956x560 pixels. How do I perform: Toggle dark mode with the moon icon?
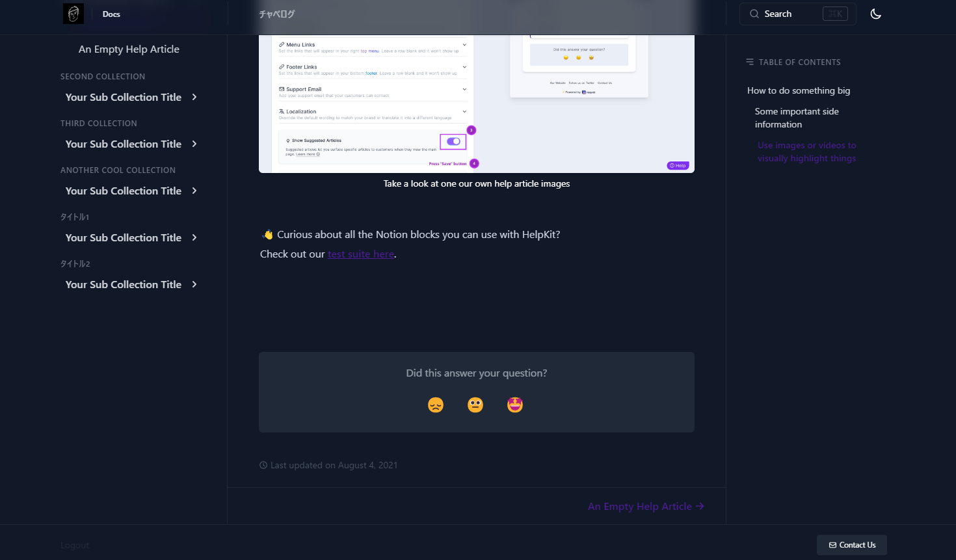875,14
